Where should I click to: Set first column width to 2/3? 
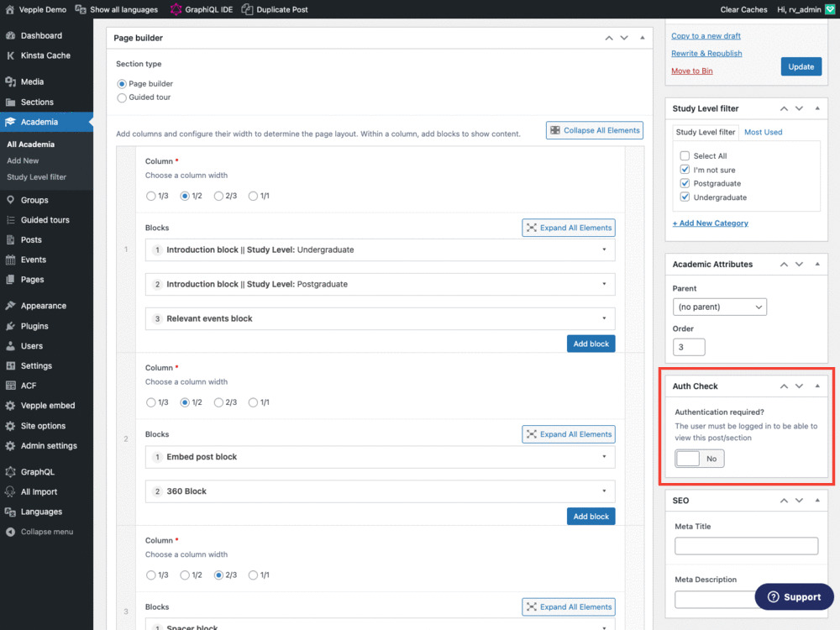coord(218,196)
